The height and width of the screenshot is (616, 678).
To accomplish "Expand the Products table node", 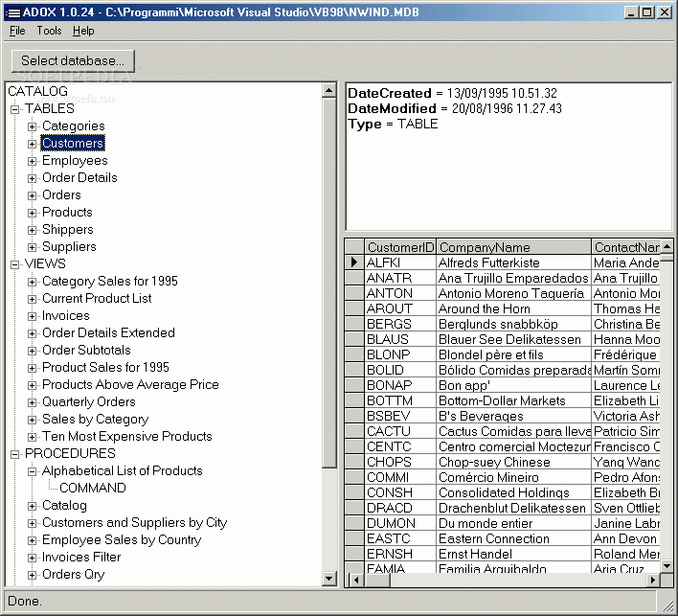I will tap(32, 213).
